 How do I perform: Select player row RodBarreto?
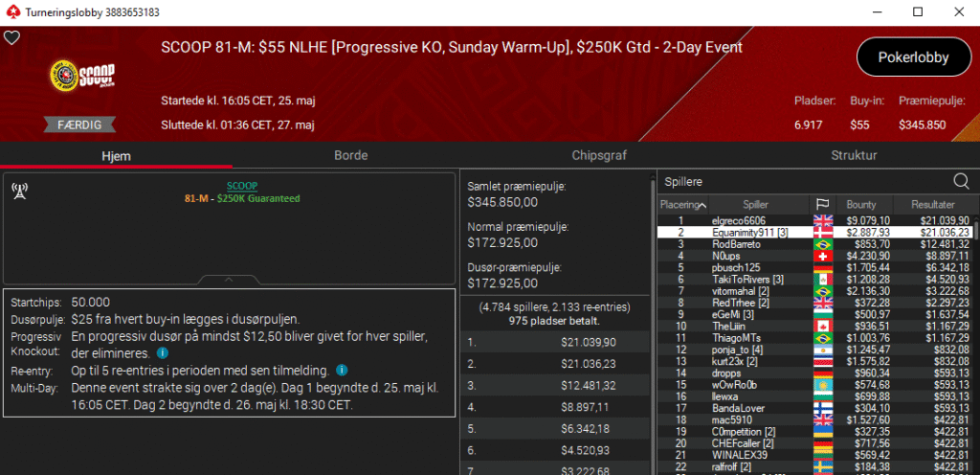[x=815, y=244]
